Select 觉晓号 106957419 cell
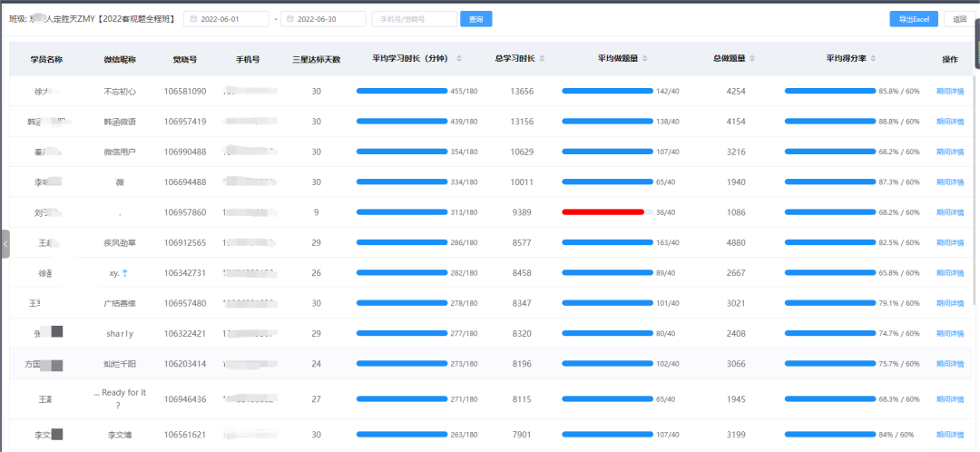 (x=185, y=122)
